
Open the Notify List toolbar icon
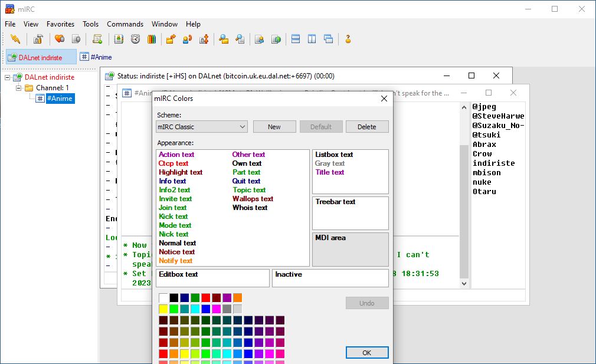(x=259, y=39)
